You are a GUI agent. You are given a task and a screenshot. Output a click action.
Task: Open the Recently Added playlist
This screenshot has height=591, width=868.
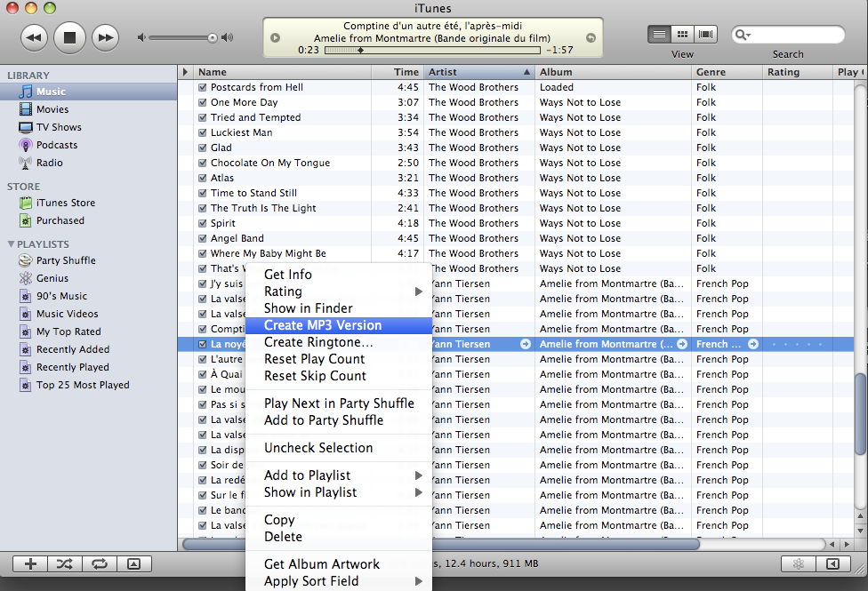89,349
